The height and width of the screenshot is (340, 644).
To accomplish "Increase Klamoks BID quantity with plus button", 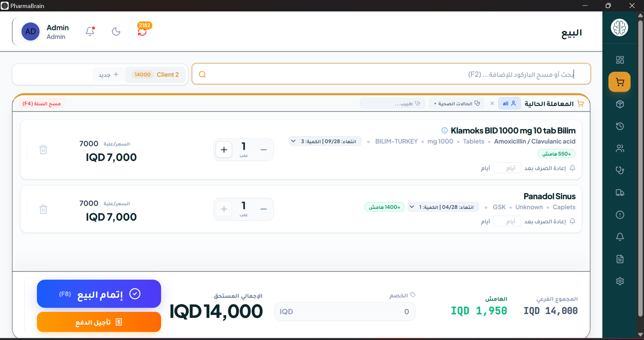I will (x=224, y=150).
